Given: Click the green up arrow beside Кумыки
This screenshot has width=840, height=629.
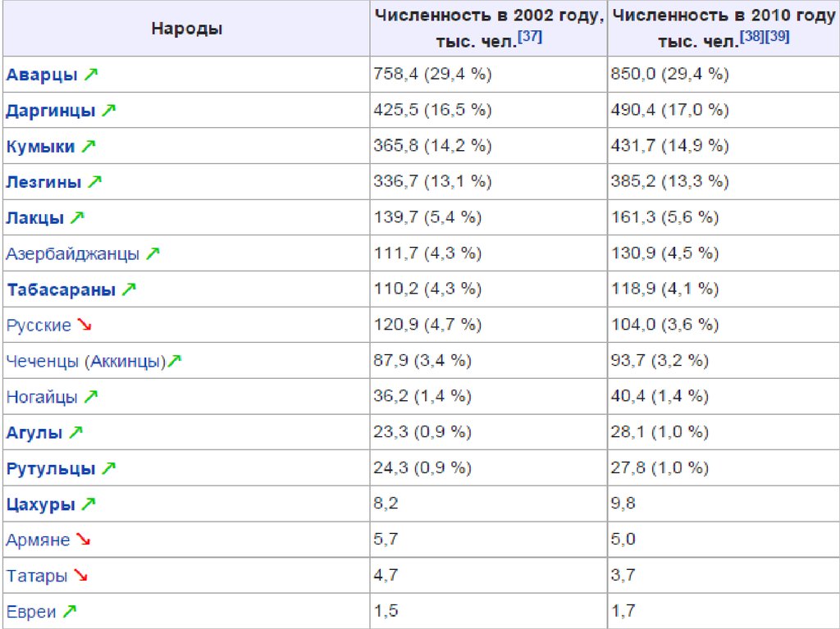Looking at the screenshot, I should (88, 147).
